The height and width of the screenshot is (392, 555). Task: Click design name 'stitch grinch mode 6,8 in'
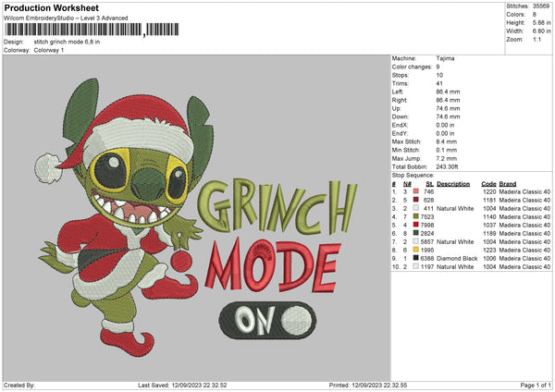pos(67,42)
